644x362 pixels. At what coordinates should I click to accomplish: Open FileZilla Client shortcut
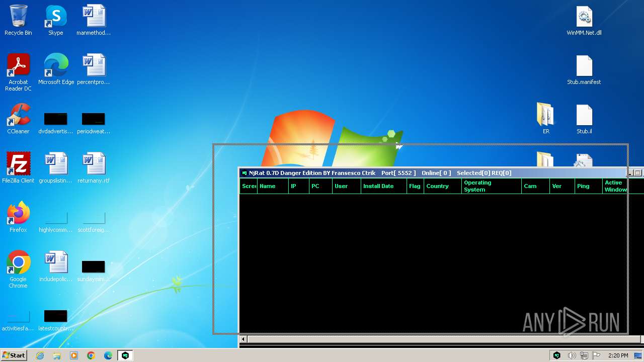pyautogui.click(x=18, y=168)
